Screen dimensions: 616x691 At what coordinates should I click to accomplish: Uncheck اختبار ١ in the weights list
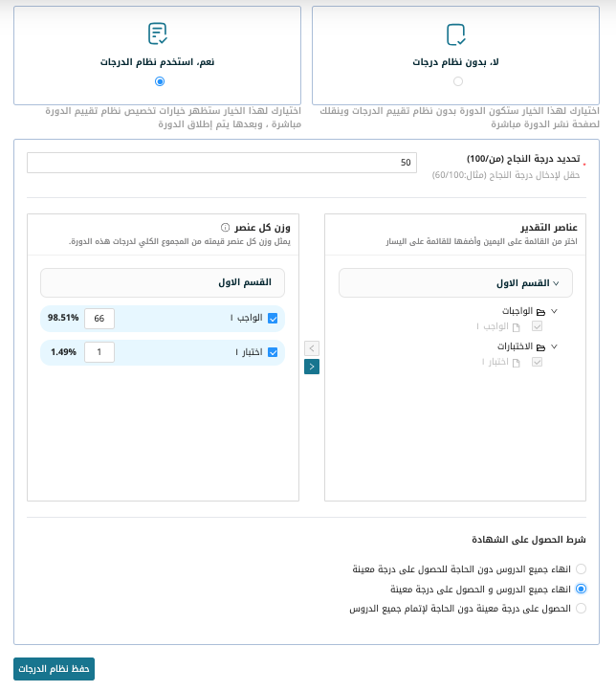(273, 352)
